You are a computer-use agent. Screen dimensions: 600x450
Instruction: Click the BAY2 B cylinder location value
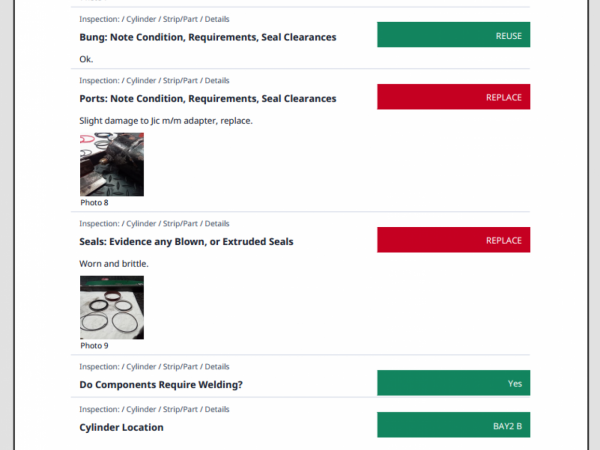tap(453, 425)
